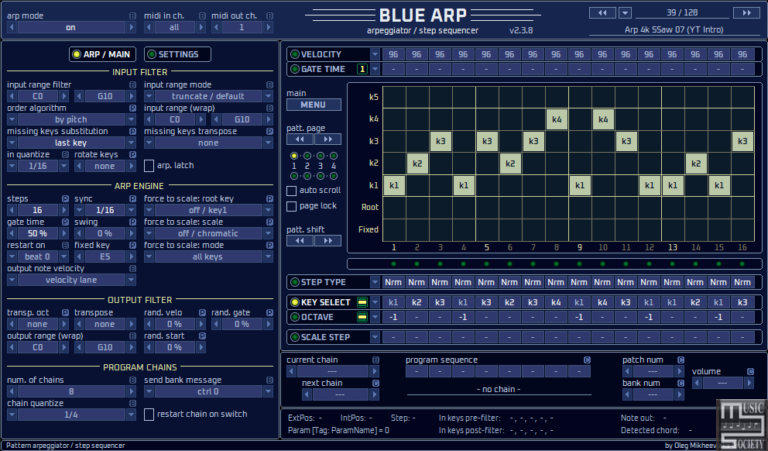This screenshot has width=768, height=451.
Task: Toggle the SCALE STEP lane indicator
Action: pyautogui.click(x=295, y=337)
